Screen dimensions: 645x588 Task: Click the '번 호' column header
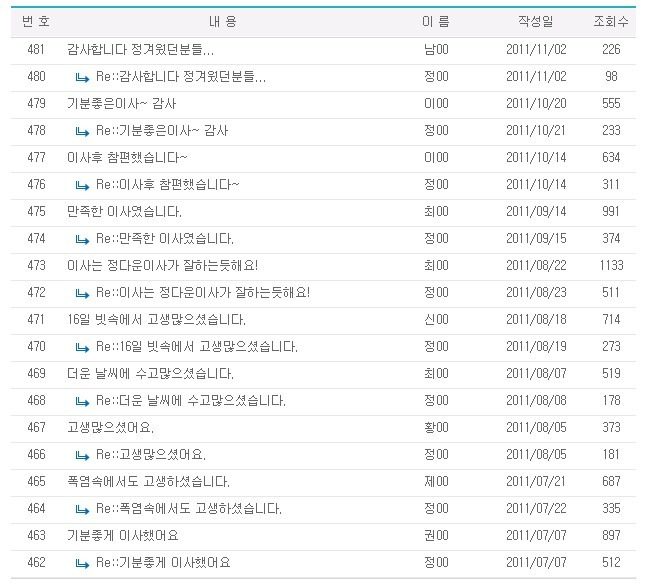pyautogui.click(x=36, y=21)
